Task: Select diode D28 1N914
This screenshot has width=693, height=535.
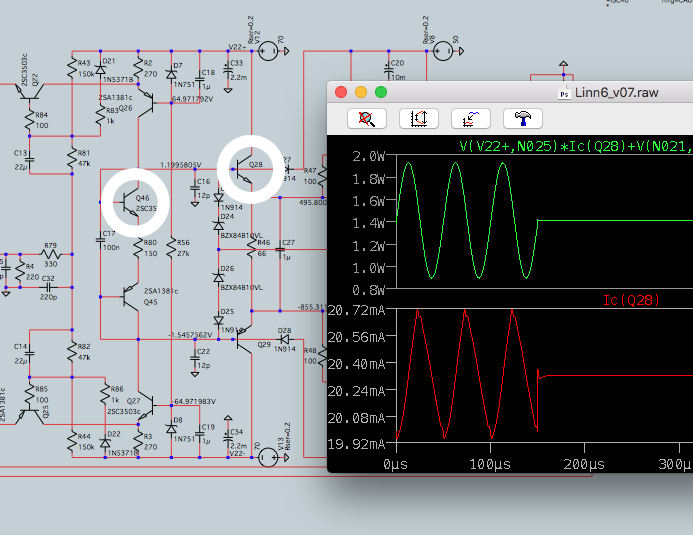Action: click(285, 339)
